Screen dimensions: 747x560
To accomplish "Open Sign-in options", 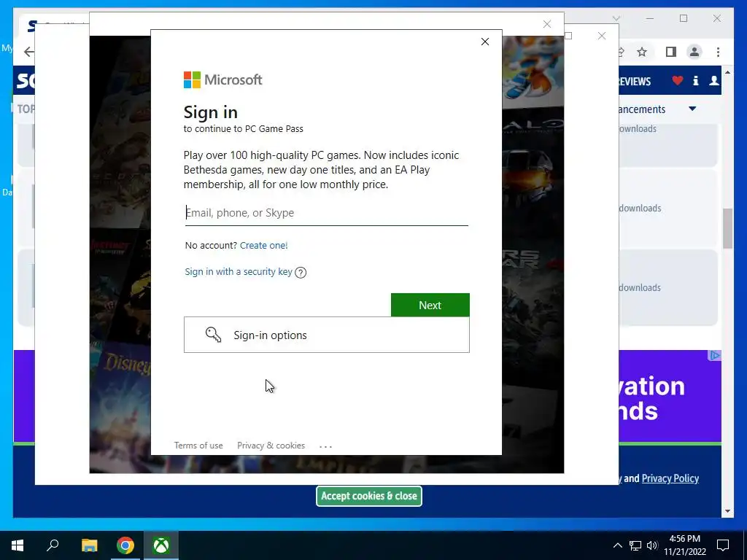I will point(326,335).
